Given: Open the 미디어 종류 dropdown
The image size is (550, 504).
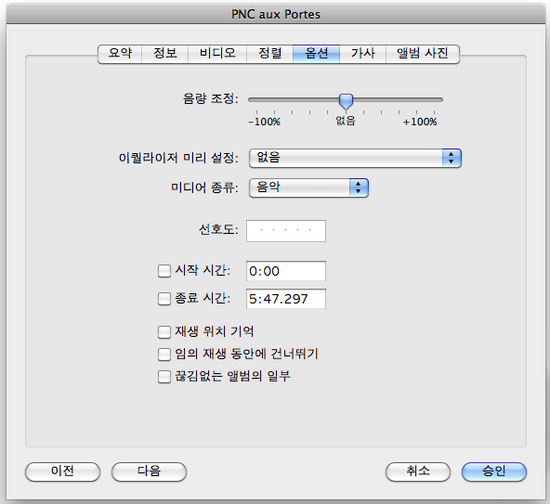Looking at the screenshot, I should click(x=309, y=188).
